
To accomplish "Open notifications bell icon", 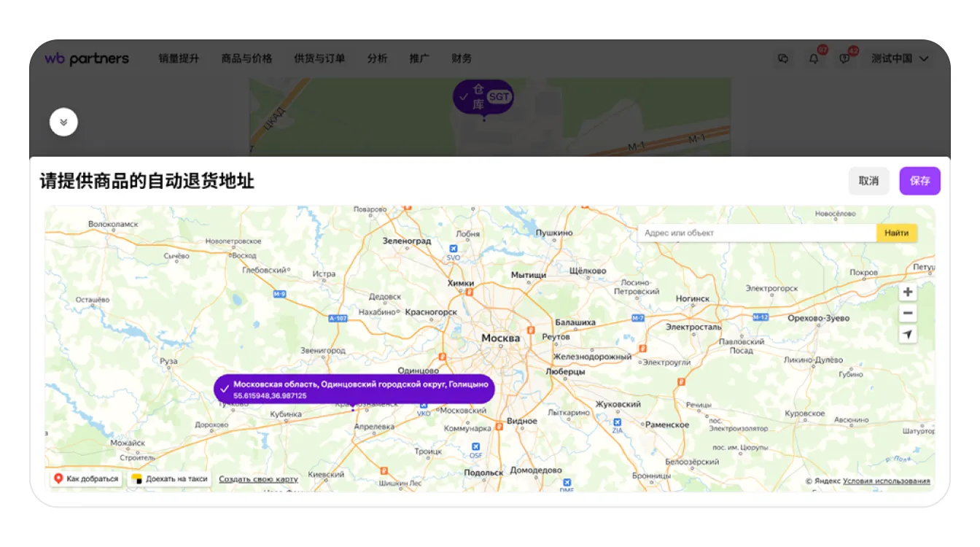I will [814, 59].
